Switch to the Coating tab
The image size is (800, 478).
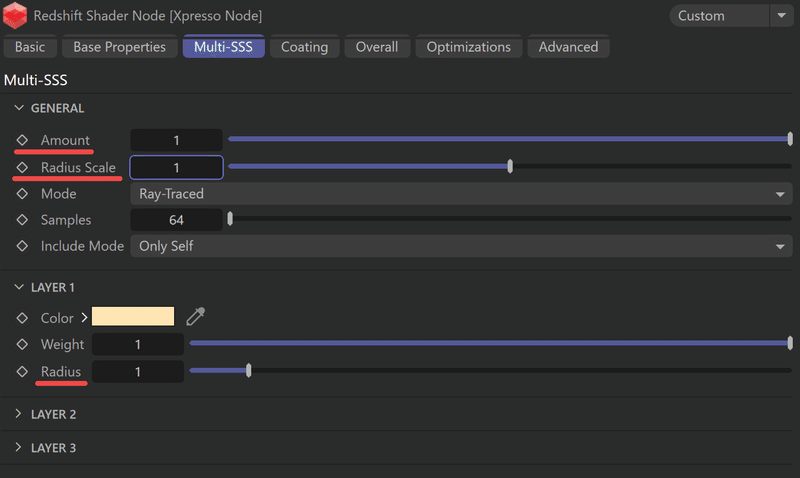pos(305,47)
